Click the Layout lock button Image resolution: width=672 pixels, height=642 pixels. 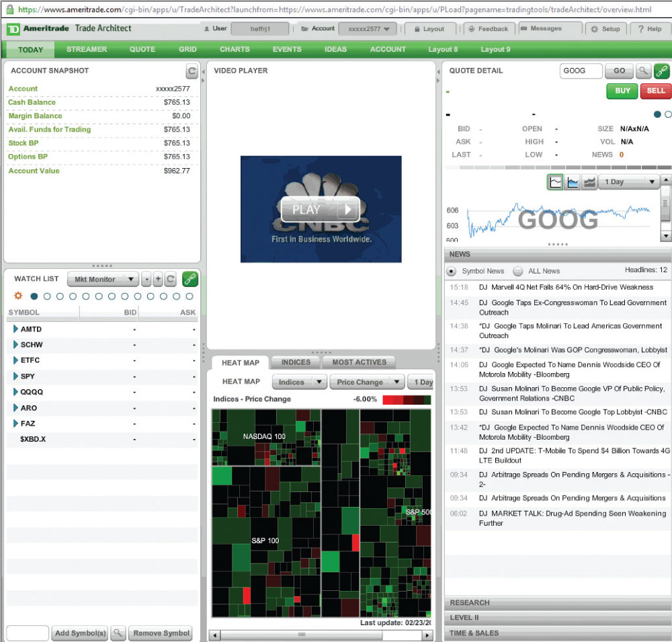[429, 29]
